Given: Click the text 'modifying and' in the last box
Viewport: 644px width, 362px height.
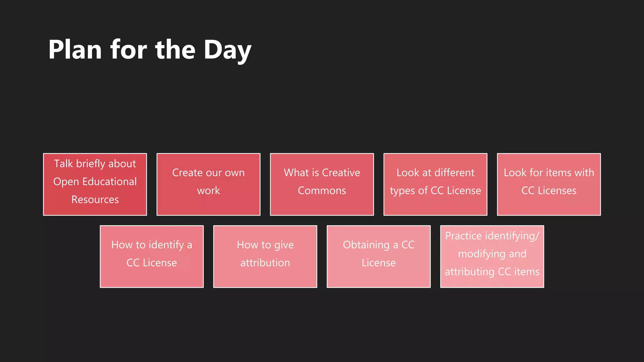Looking at the screenshot, I should tap(492, 254).
